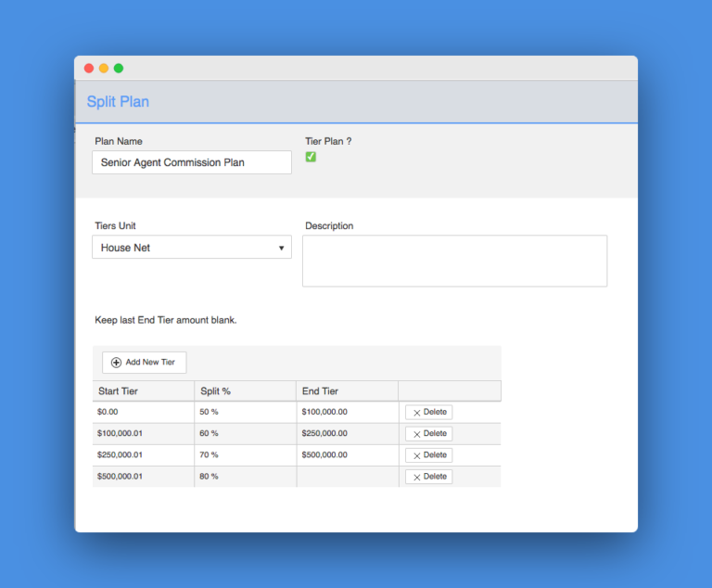Screen dimensions: 712x588
Task: Click the End Tier column header
Action: pos(348,390)
